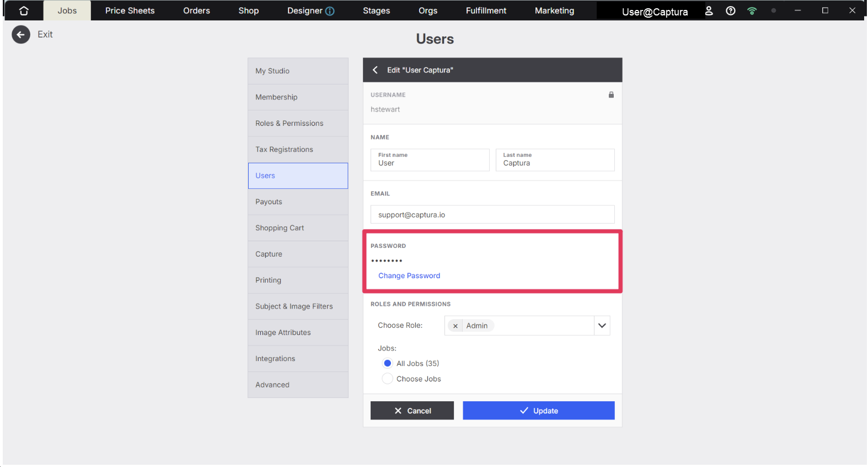Open the Designer tab
This screenshot has width=868, height=467.
pyautogui.click(x=305, y=10)
